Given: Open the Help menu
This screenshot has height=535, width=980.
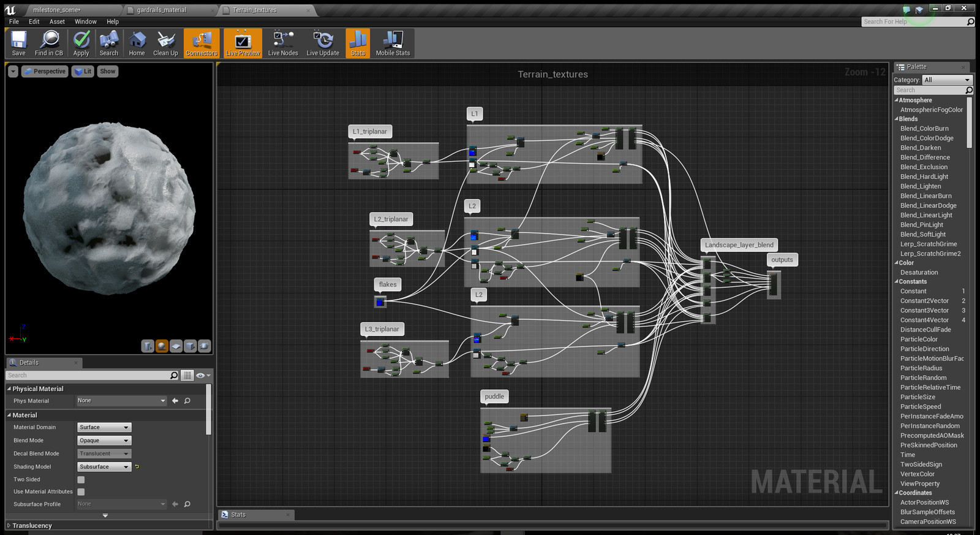Looking at the screenshot, I should 113,21.
